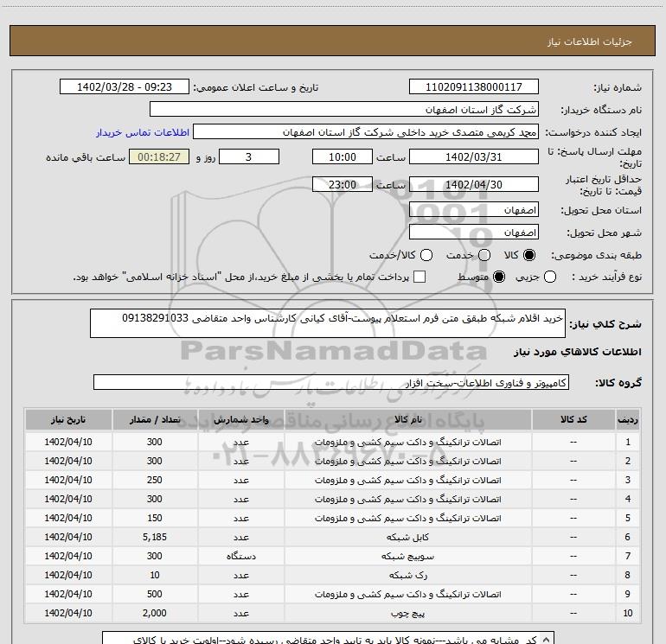The image size is (666, 644).
Task: Click the announcement date field 1402/03/28 - 09:23
Action: pyautogui.click(x=125, y=87)
